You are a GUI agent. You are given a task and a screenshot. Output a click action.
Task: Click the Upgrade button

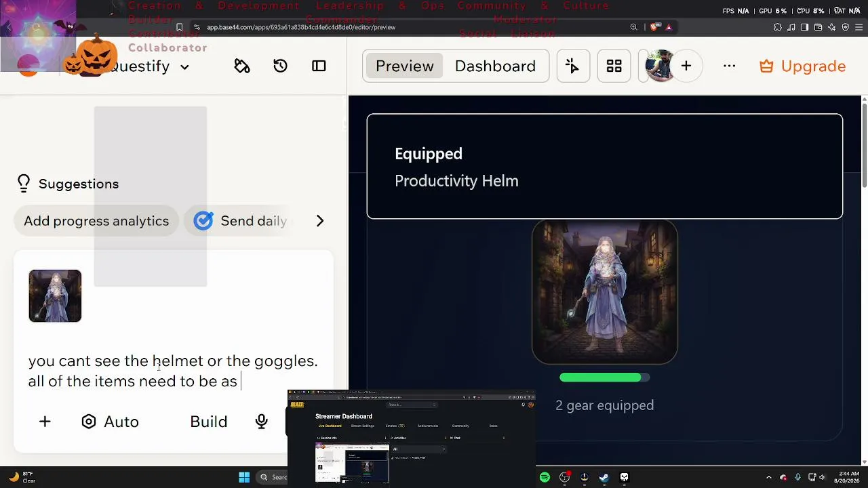point(802,66)
